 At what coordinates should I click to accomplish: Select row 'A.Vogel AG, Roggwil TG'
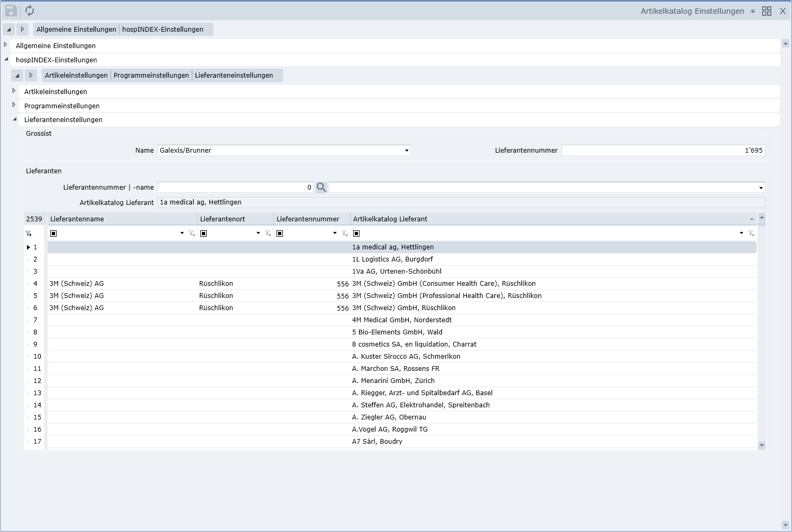coord(402,430)
